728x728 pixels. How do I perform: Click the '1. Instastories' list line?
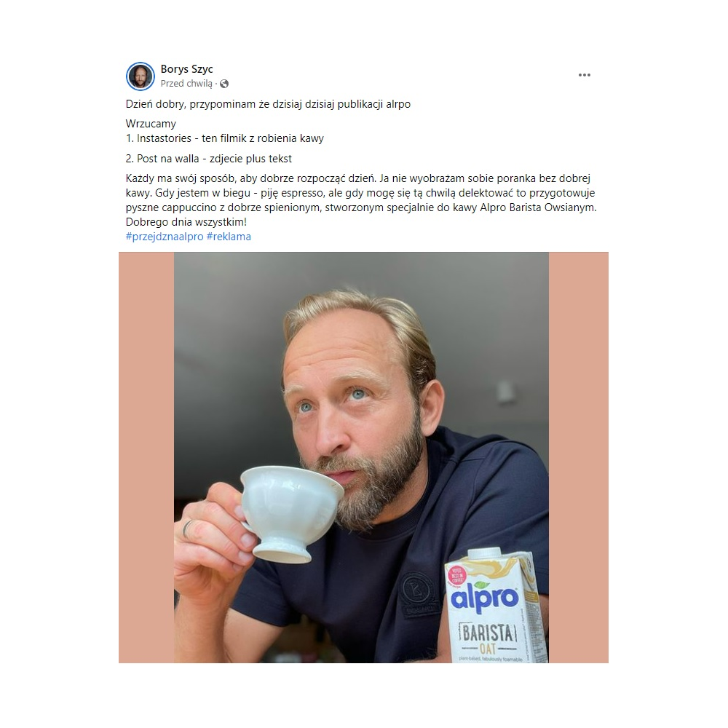[225, 138]
